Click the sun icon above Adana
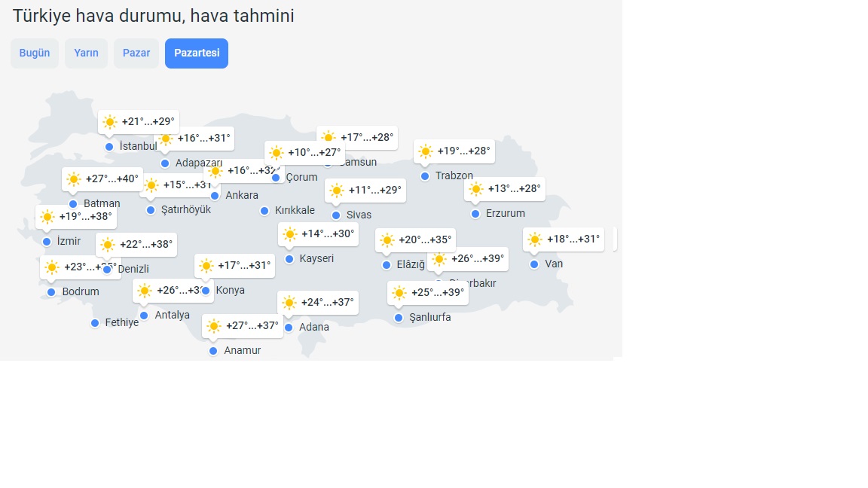The image size is (868, 488). [289, 303]
